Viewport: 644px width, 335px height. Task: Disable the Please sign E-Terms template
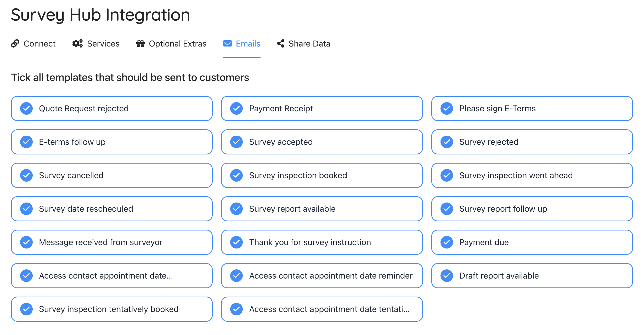(447, 108)
